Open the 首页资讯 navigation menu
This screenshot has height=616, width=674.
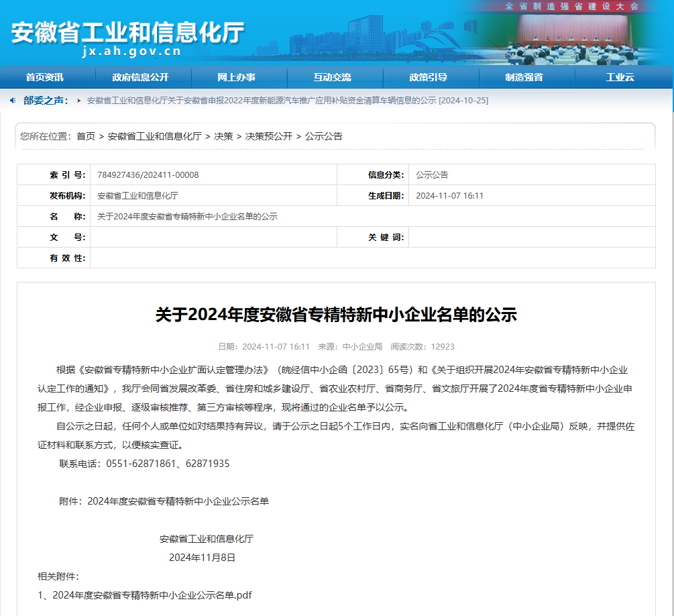point(45,77)
